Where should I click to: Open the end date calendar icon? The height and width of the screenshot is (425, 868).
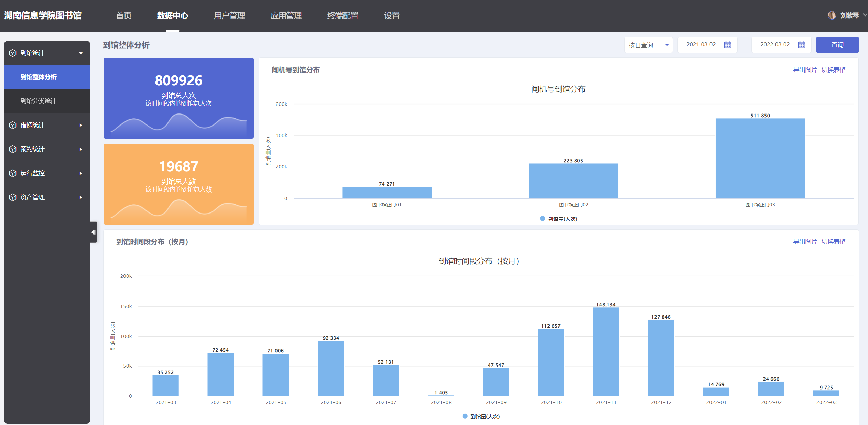coord(801,45)
